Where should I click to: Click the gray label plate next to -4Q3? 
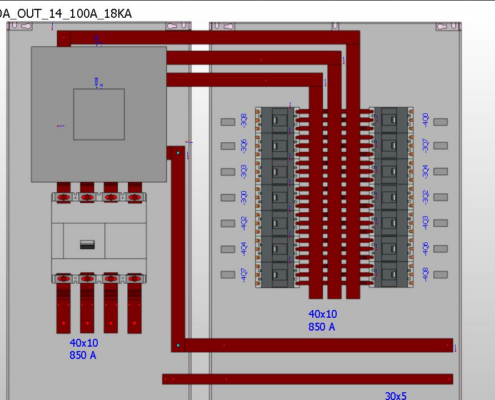click(x=440, y=223)
